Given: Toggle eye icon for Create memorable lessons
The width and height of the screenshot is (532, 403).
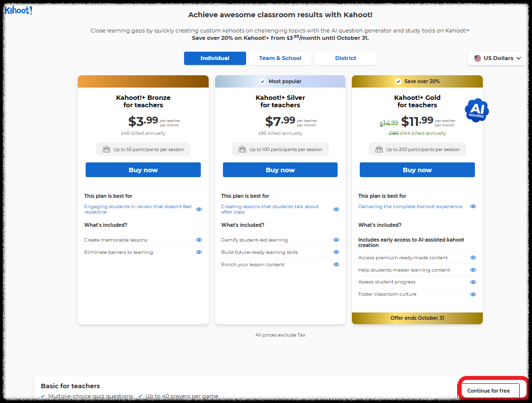Looking at the screenshot, I should pos(199,240).
